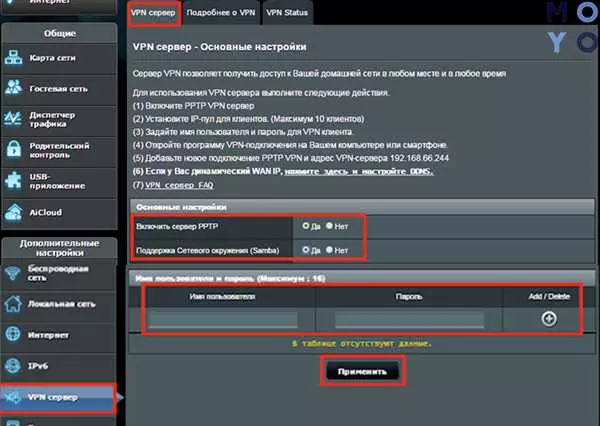
Task: Open Карта сети menu item
Action: [x=59, y=58]
